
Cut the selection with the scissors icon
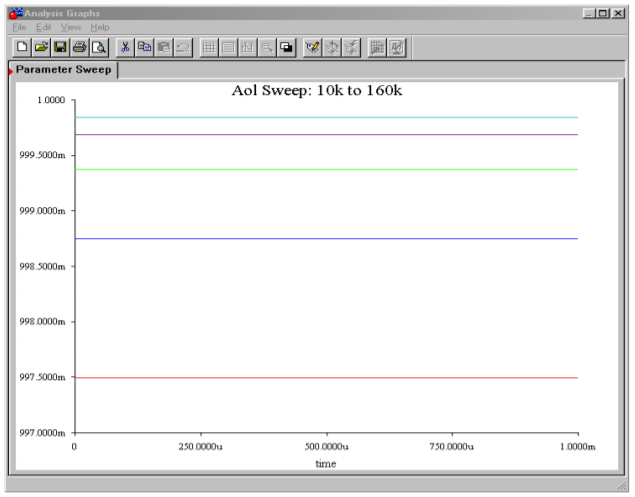(x=125, y=47)
